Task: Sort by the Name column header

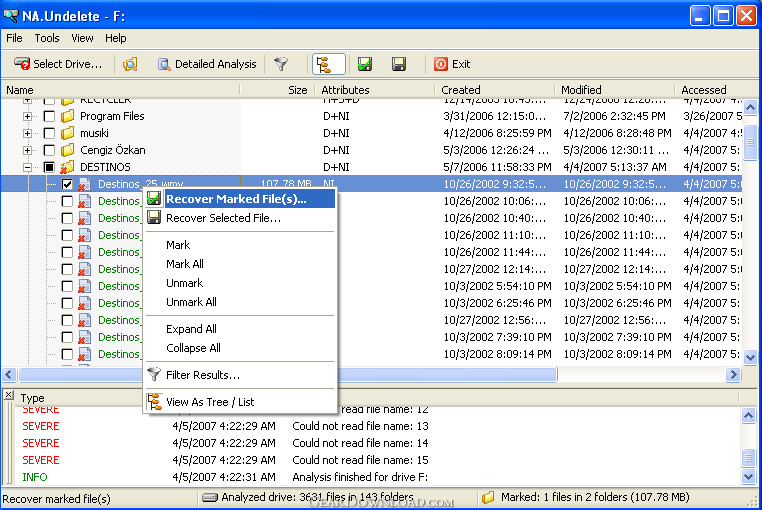Action: tap(121, 90)
